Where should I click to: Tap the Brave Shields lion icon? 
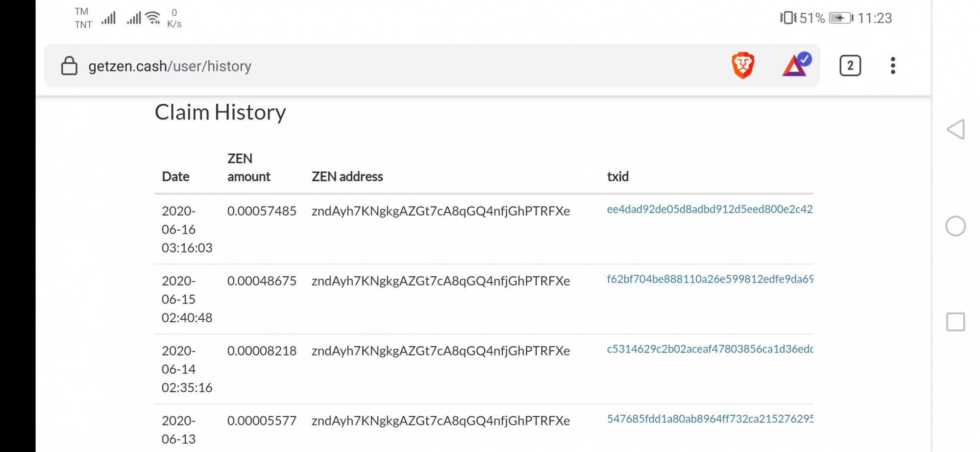click(743, 66)
